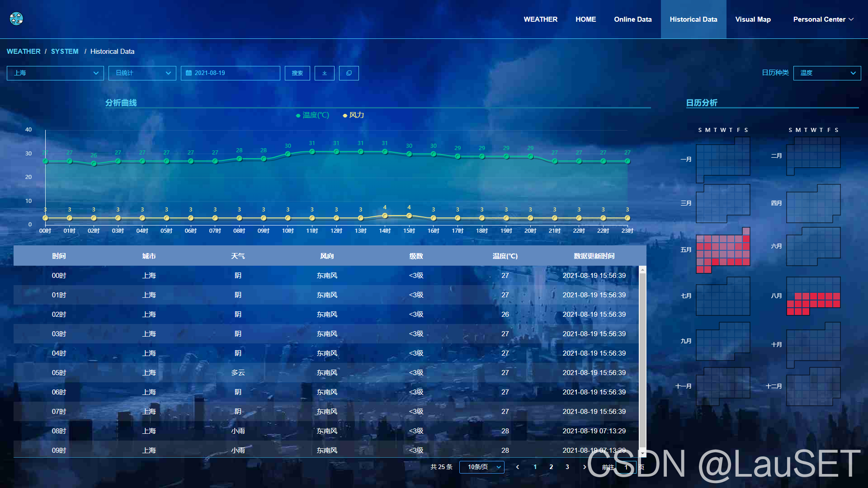Image resolution: width=868 pixels, height=488 pixels.
Task: Click calendar icon in date field
Action: click(189, 73)
